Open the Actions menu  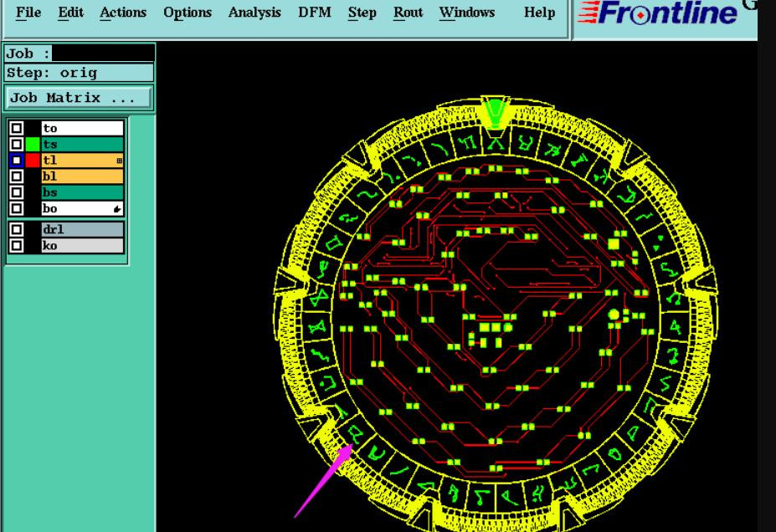click(123, 13)
